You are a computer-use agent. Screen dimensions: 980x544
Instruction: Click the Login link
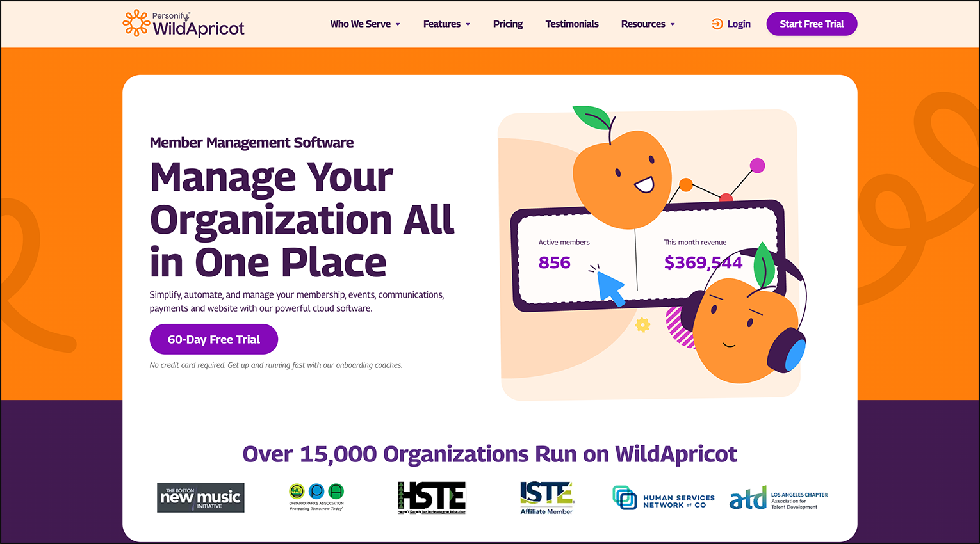pyautogui.click(x=738, y=24)
